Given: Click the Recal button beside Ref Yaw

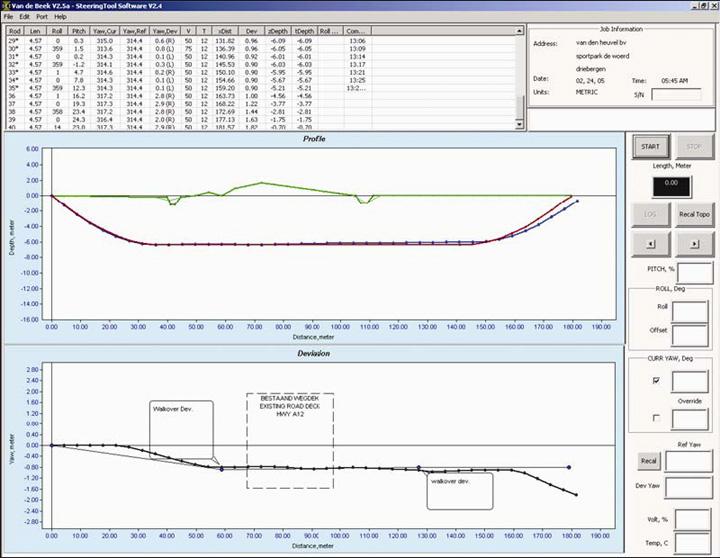Looking at the screenshot, I should tap(648, 461).
